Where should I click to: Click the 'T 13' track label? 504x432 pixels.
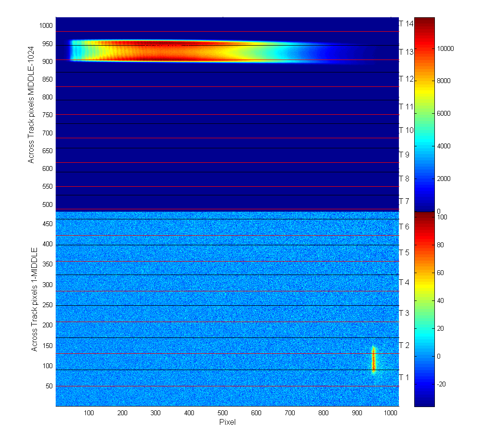pyautogui.click(x=406, y=52)
